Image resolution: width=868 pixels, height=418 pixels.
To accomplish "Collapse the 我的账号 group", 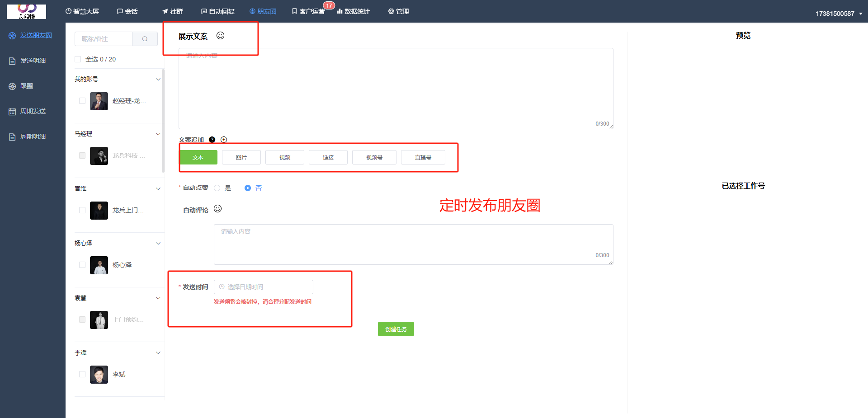I will pos(158,79).
